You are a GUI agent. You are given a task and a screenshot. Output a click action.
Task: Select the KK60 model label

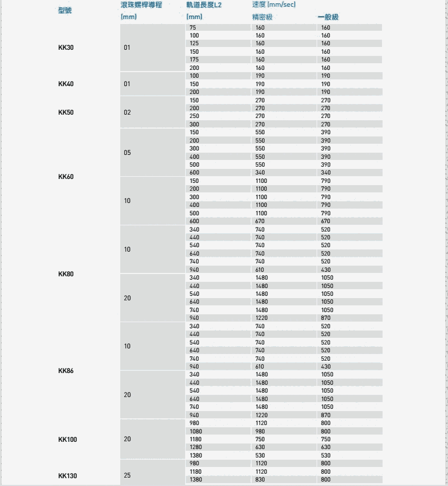pos(65,177)
